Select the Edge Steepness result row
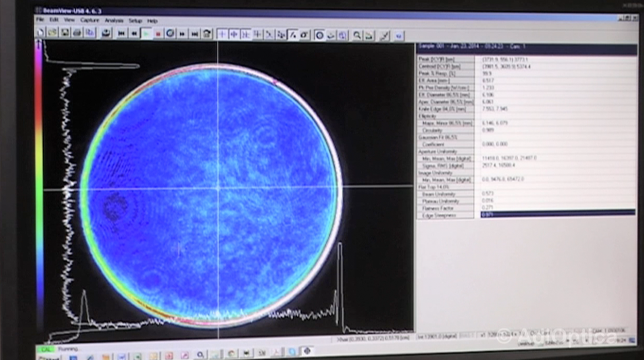Screen dimensions: 644x360 tap(446, 215)
